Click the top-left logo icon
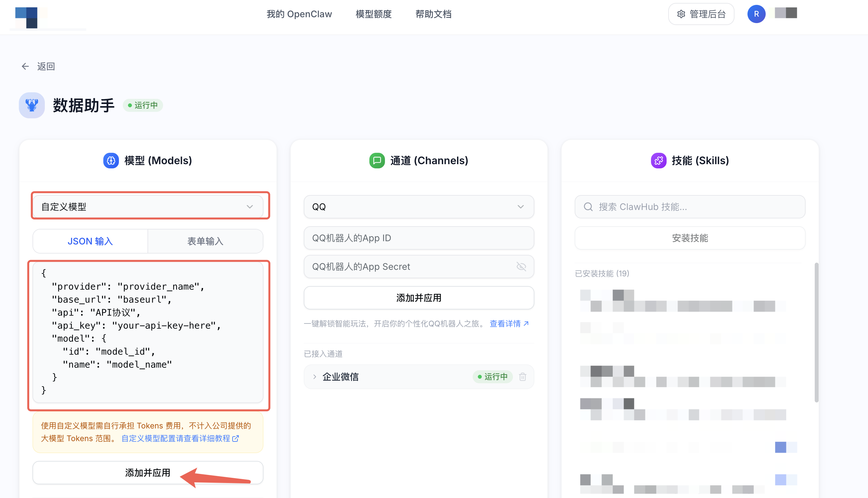The width and height of the screenshot is (868, 498). coord(27,17)
